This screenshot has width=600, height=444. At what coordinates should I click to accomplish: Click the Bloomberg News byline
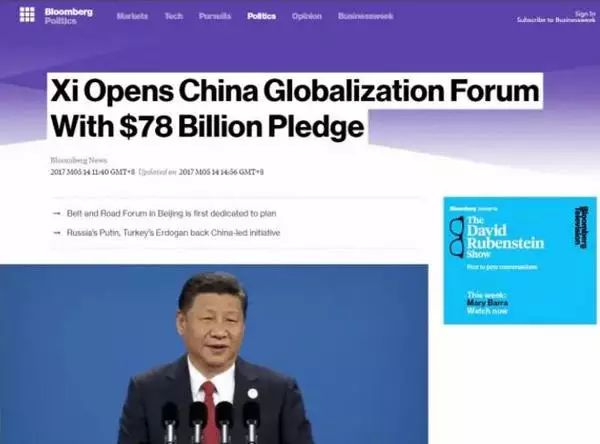[x=79, y=160]
